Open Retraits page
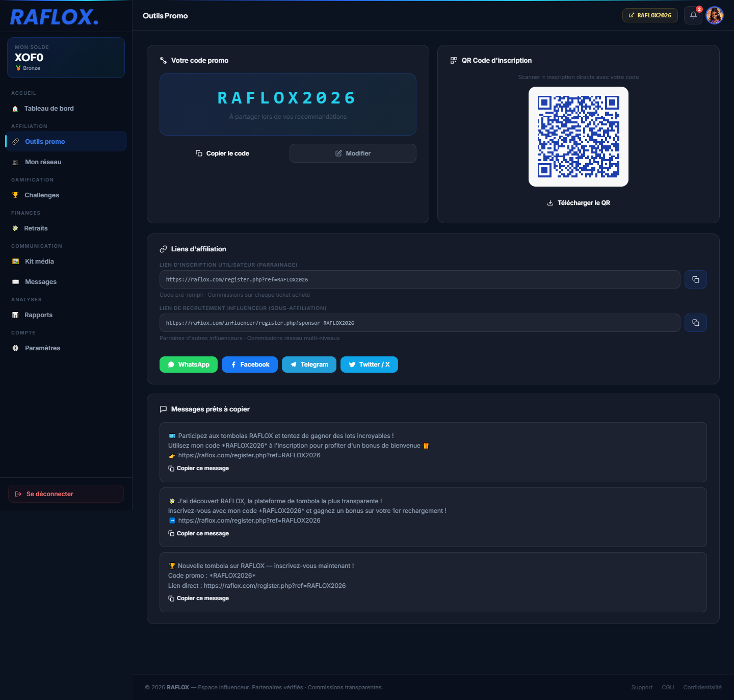The image size is (734, 700). pyautogui.click(x=66, y=228)
